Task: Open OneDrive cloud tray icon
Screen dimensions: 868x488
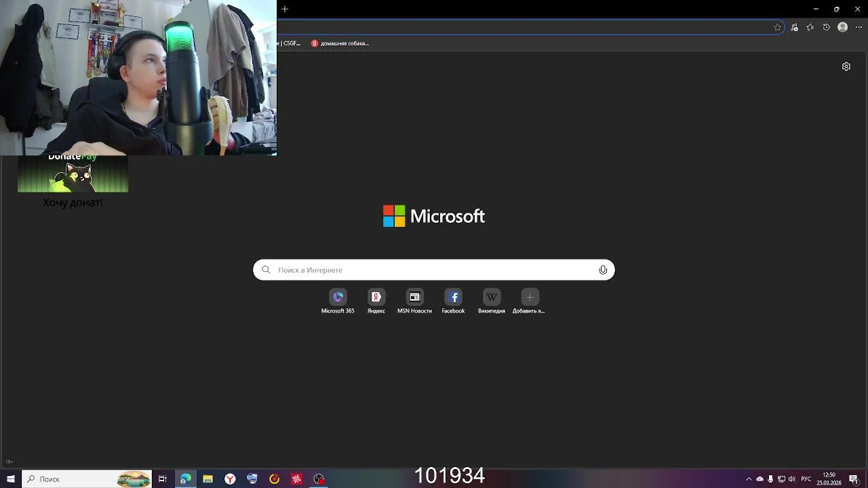Action: tap(759, 479)
